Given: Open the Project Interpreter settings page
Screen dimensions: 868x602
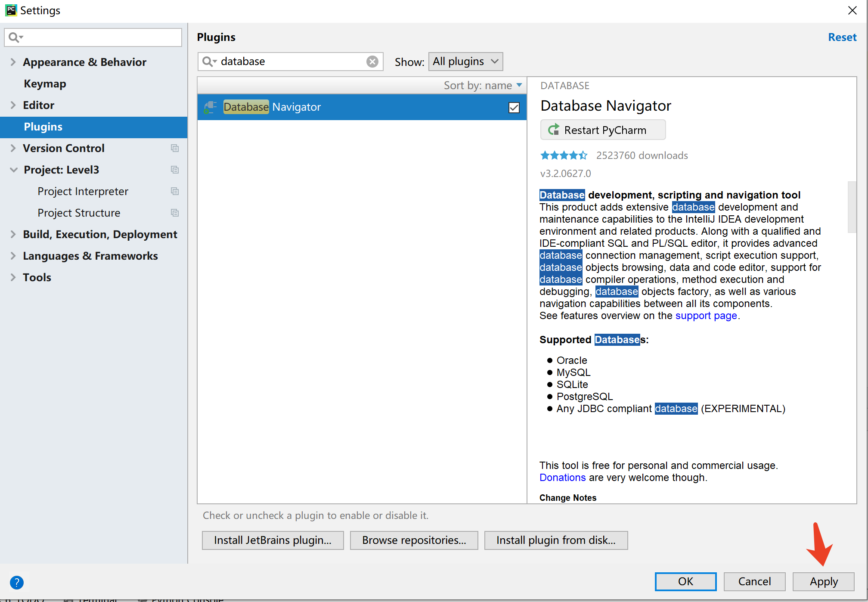Looking at the screenshot, I should click(x=83, y=191).
